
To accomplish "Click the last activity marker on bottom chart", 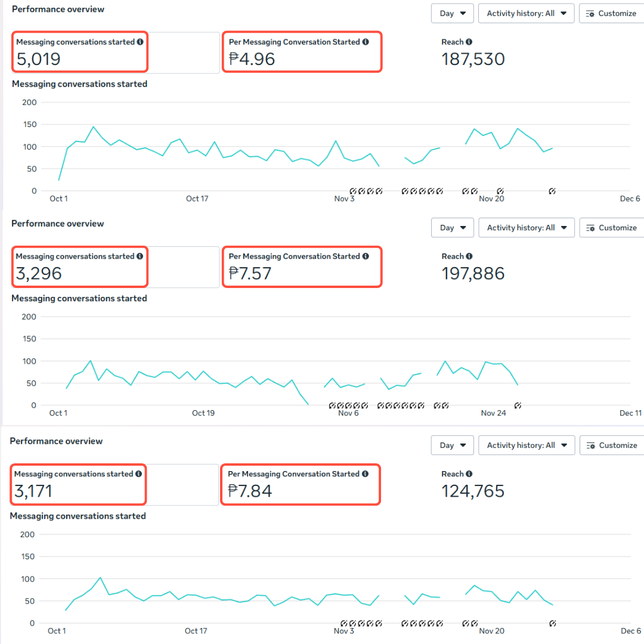I will coord(553,624).
